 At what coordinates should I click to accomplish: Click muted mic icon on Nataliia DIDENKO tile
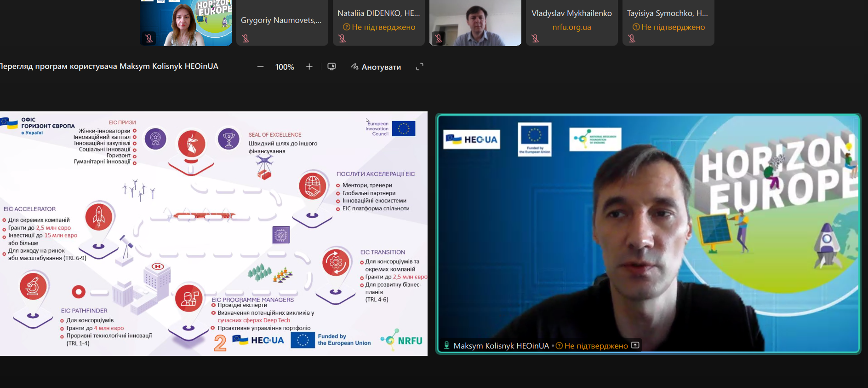coord(342,38)
